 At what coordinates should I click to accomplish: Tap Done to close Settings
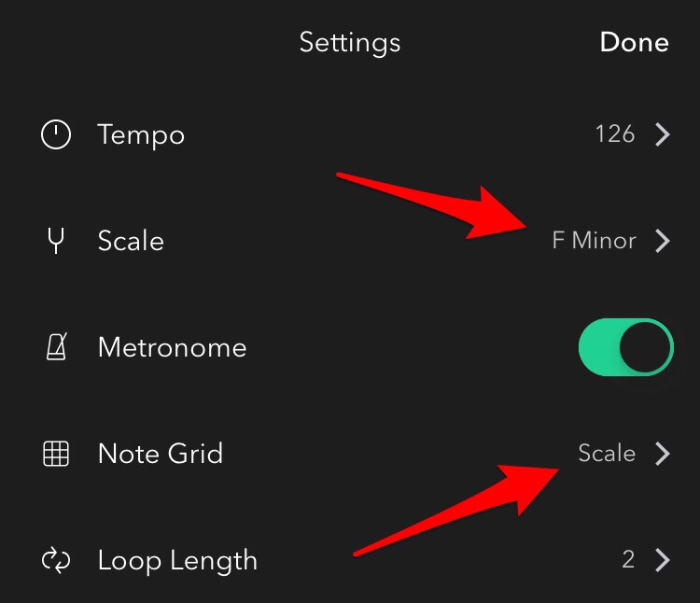[634, 43]
